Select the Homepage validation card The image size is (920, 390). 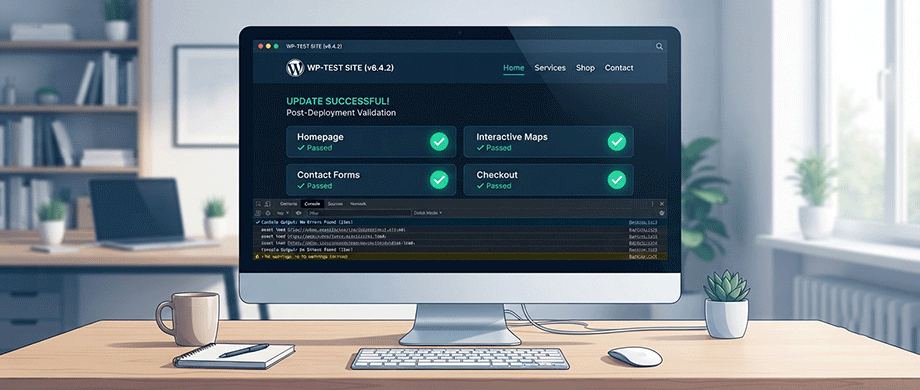click(x=371, y=141)
